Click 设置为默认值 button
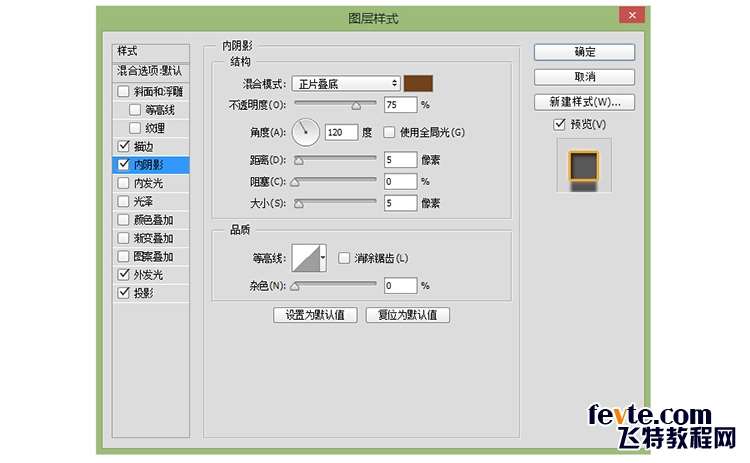 pyautogui.click(x=315, y=315)
